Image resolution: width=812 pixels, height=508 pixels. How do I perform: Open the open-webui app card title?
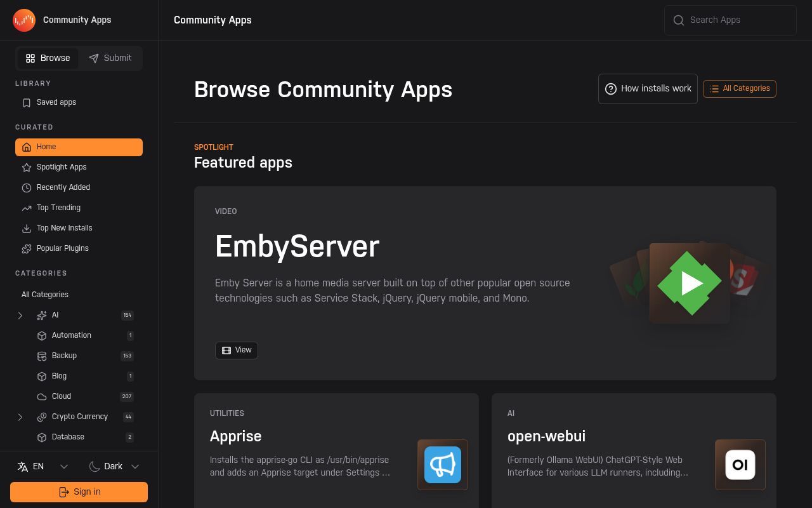[x=546, y=437]
